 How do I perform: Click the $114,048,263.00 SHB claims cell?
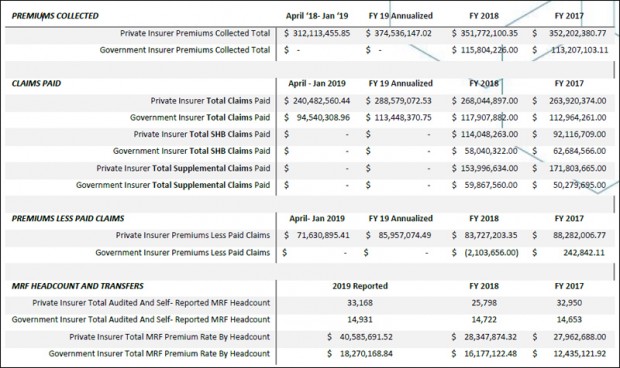[485, 134]
